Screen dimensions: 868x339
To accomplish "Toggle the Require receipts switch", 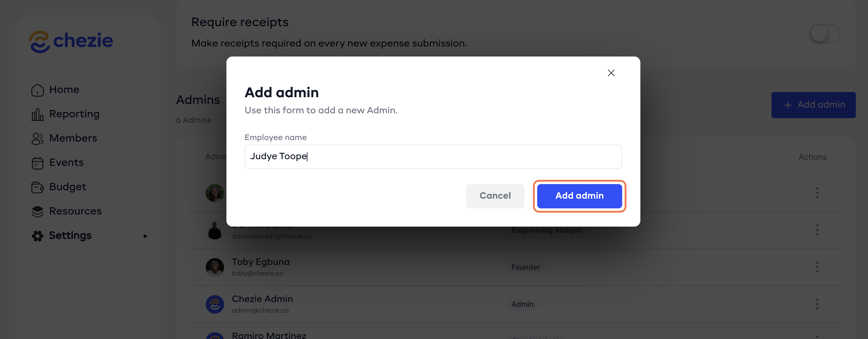I will (825, 33).
